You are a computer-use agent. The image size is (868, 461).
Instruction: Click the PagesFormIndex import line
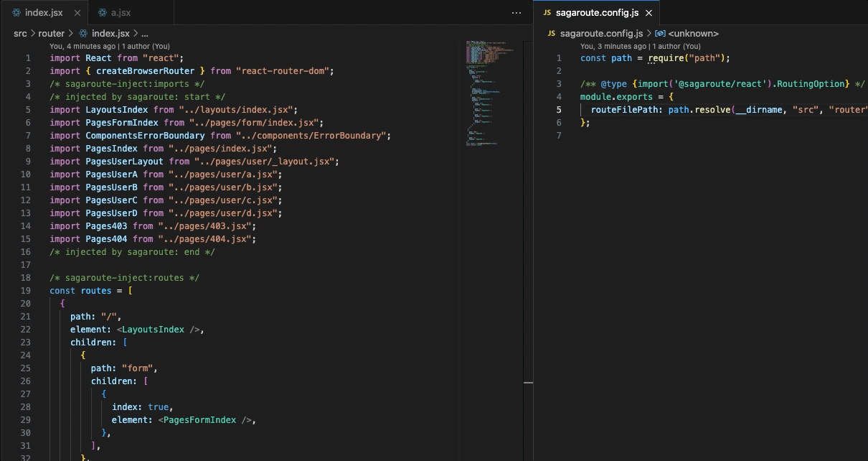[187, 123]
